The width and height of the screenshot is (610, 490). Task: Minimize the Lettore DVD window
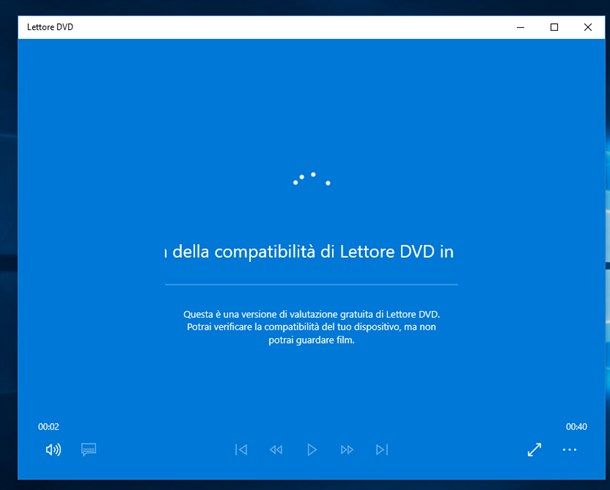click(x=521, y=27)
